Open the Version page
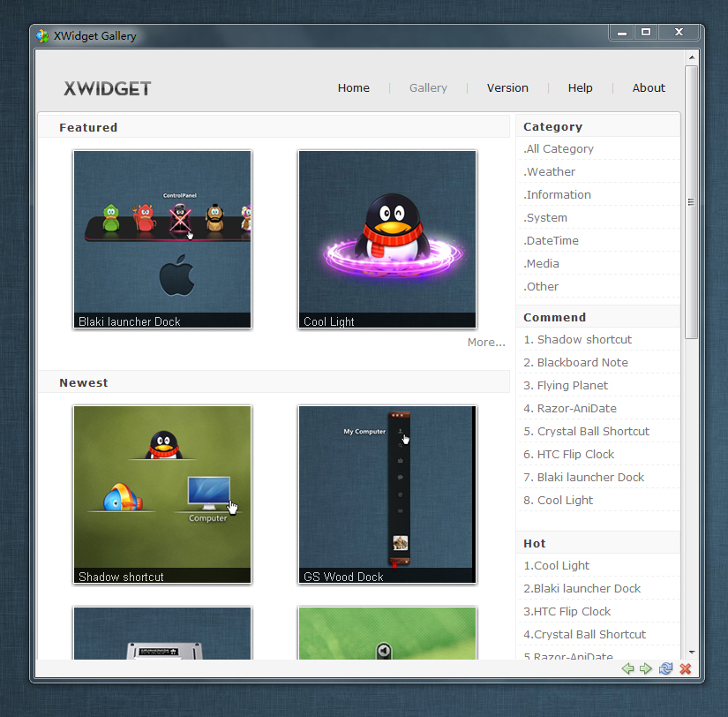Screen dimensions: 728x717 point(507,87)
